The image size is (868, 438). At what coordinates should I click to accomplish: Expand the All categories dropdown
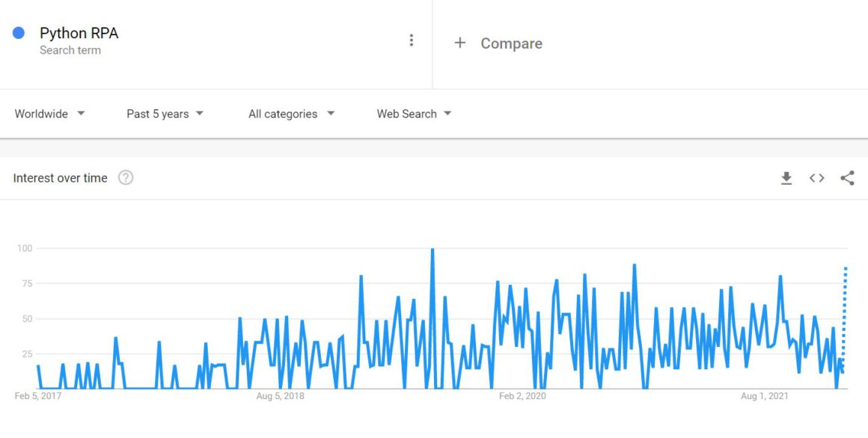[x=292, y=114]
